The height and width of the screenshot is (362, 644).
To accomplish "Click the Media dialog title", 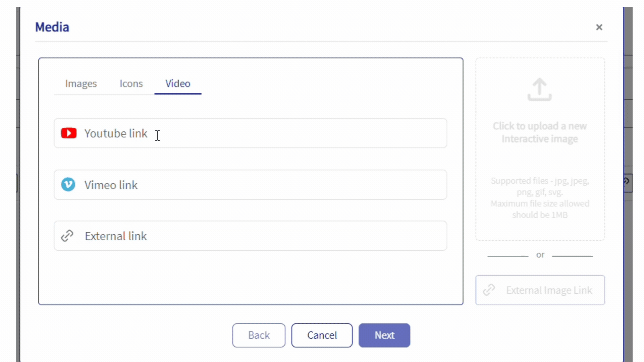I will coord(52,27).
